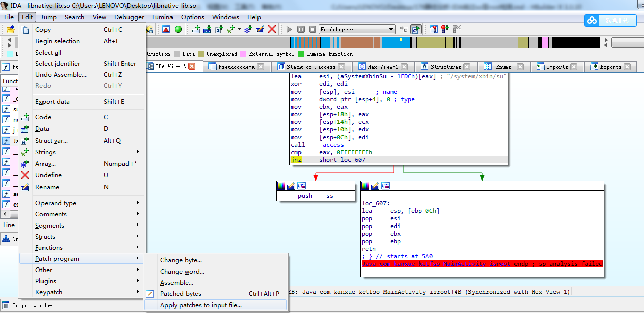Close the IDA View-A tab
The image size is (644, 313).
(x=192, y=66)
